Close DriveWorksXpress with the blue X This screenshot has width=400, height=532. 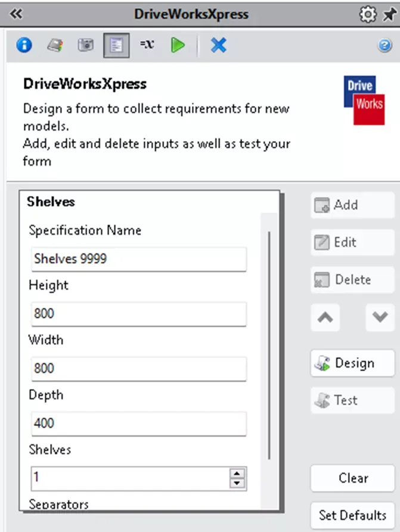pos(218,45)
